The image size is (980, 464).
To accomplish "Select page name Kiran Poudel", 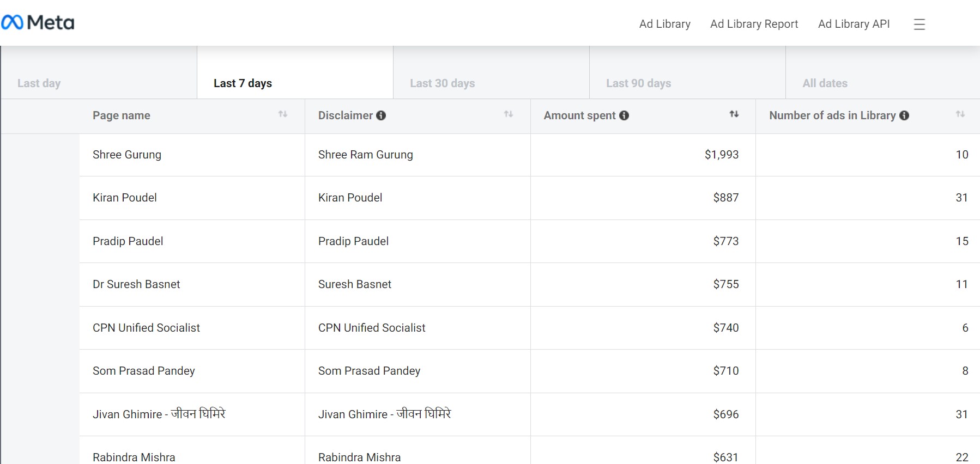I will 125,198.
